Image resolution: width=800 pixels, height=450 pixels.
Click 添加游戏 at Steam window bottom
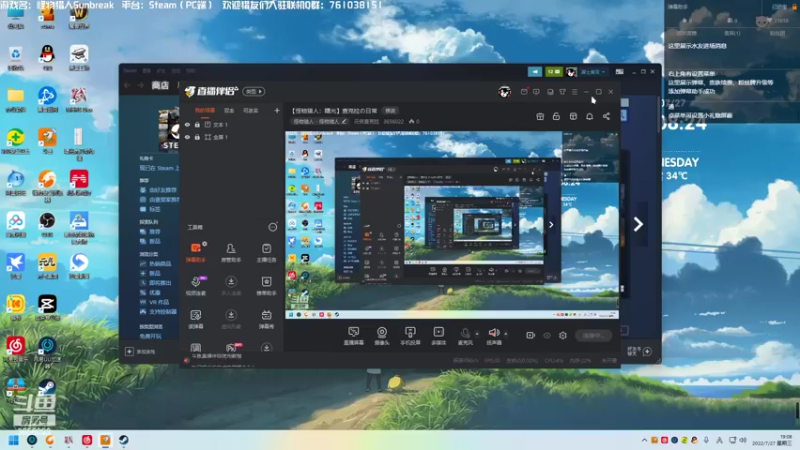141,352
